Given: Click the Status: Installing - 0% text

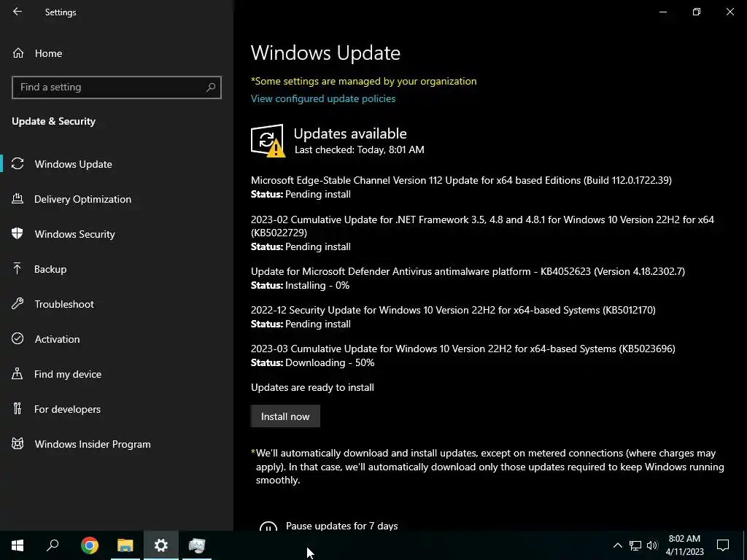Looking at the screenshot, I should (300, 285).
